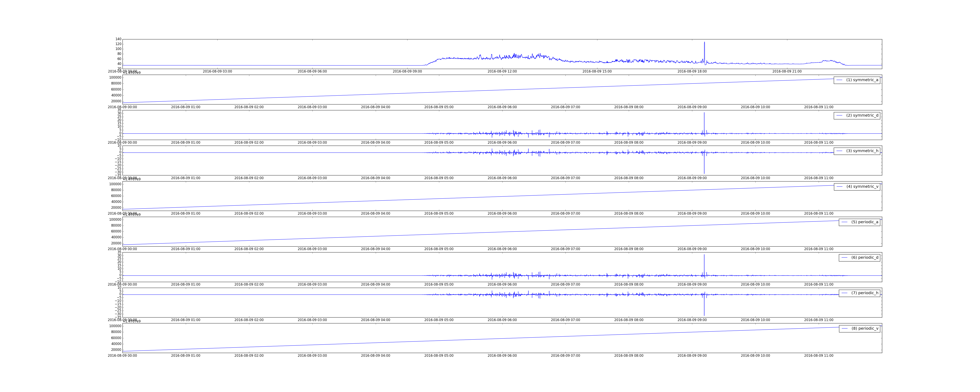Image resolution: width=980 pixels, height=392 pixels.
Task: Click the "100" y-axis tick of the top plot
Action: (118, 49)
